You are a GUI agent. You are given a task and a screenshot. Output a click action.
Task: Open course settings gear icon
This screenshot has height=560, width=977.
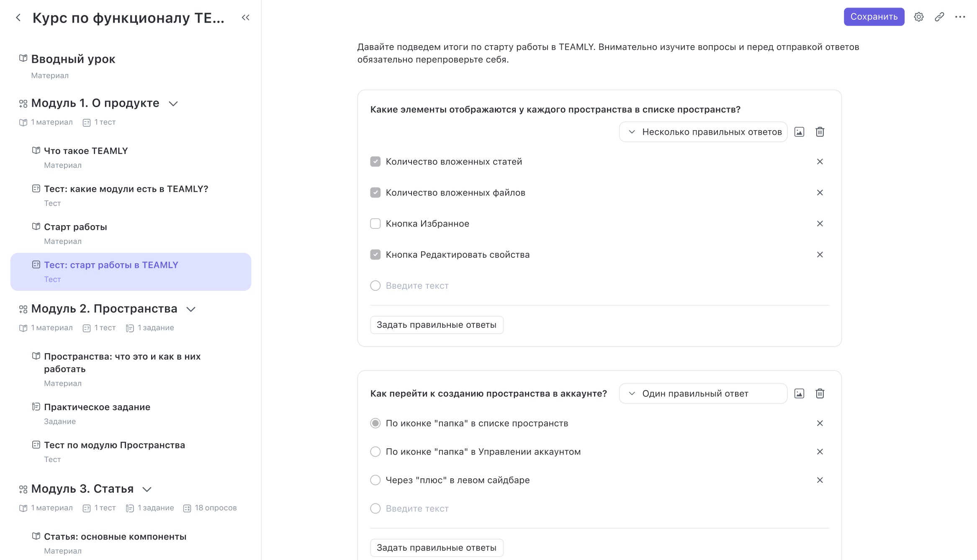coord(918,17)
